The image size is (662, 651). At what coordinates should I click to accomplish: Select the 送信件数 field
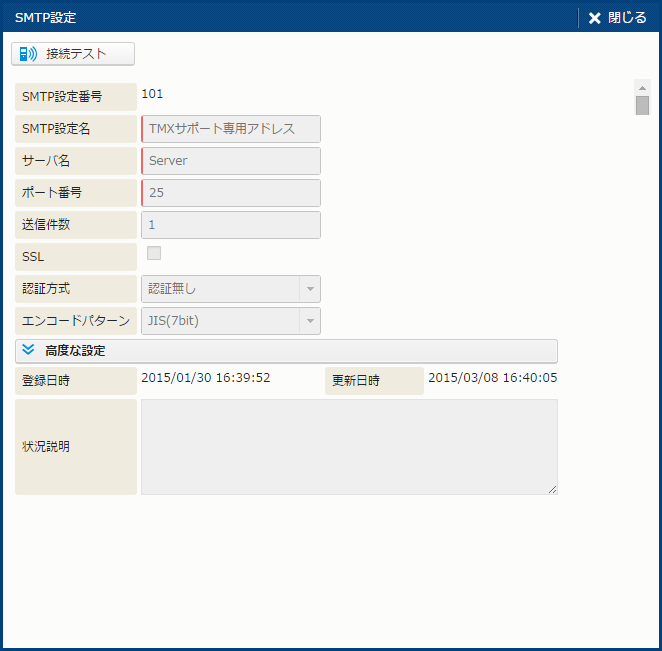click(231, 225)
